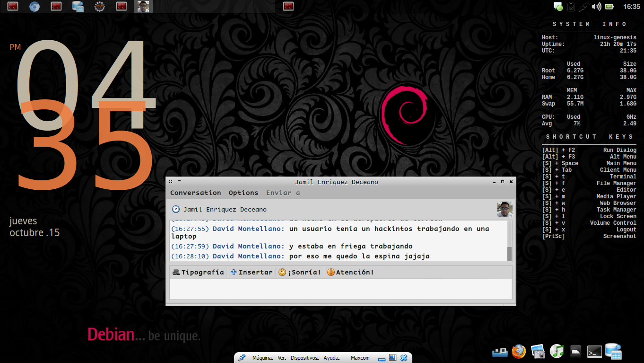This screenshot has height=363, width=644.
Task: Open the black box icon beside terminal
Action: 575,351
